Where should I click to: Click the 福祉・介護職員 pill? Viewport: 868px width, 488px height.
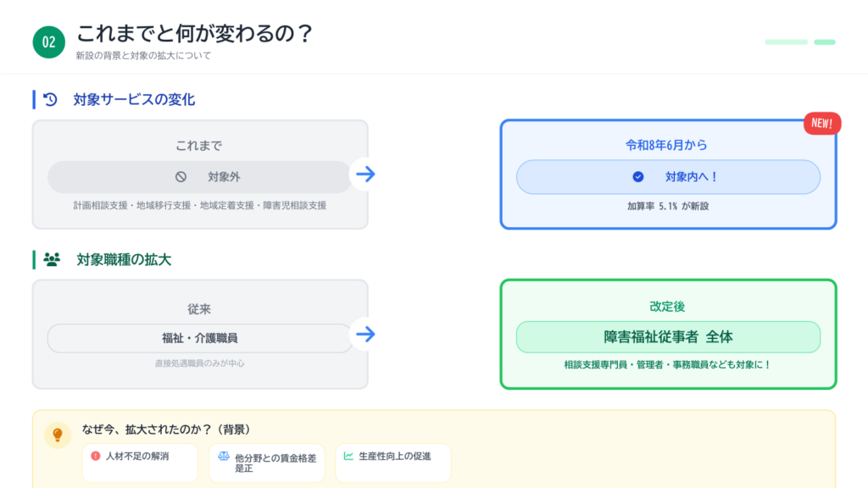point(199,338)
